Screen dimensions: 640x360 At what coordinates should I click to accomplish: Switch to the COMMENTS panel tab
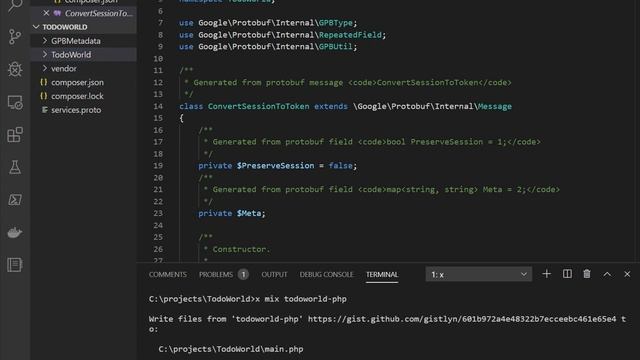pyautogui.click(x=167, y=275)
